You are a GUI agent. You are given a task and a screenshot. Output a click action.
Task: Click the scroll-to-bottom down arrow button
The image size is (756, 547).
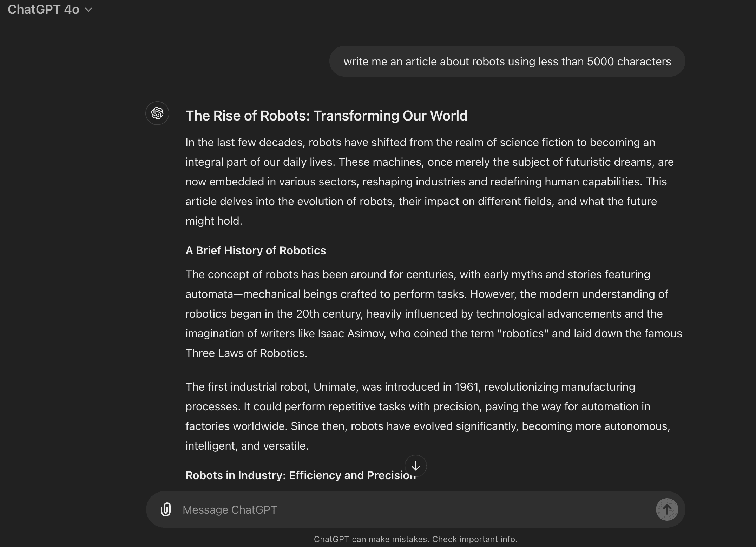(415, 466)
